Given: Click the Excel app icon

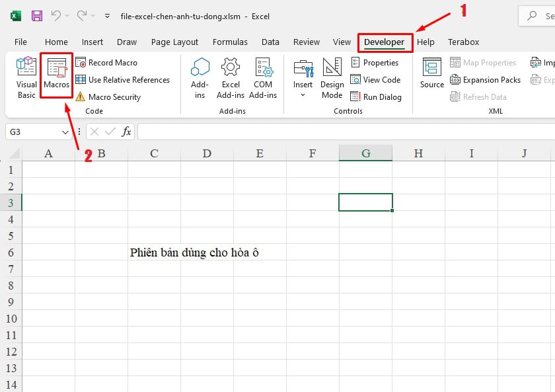Looking at the screenshot, I should point(16,16).
